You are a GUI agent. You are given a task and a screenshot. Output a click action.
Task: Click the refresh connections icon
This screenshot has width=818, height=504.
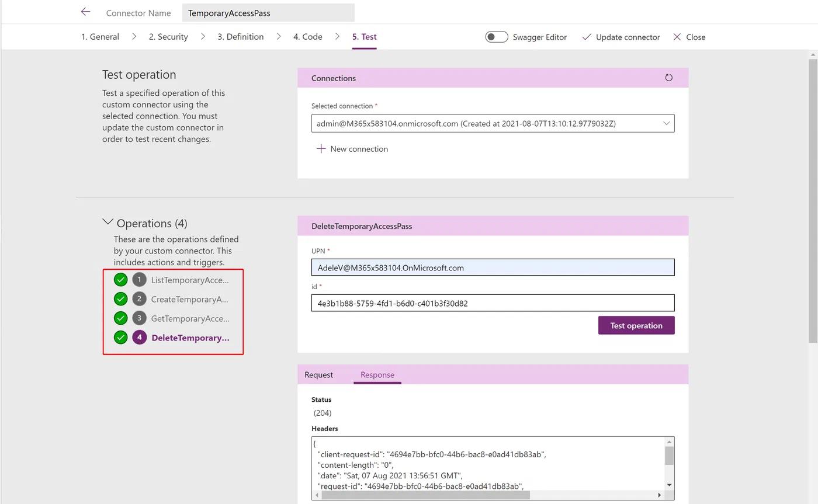(x=669, y=78)
